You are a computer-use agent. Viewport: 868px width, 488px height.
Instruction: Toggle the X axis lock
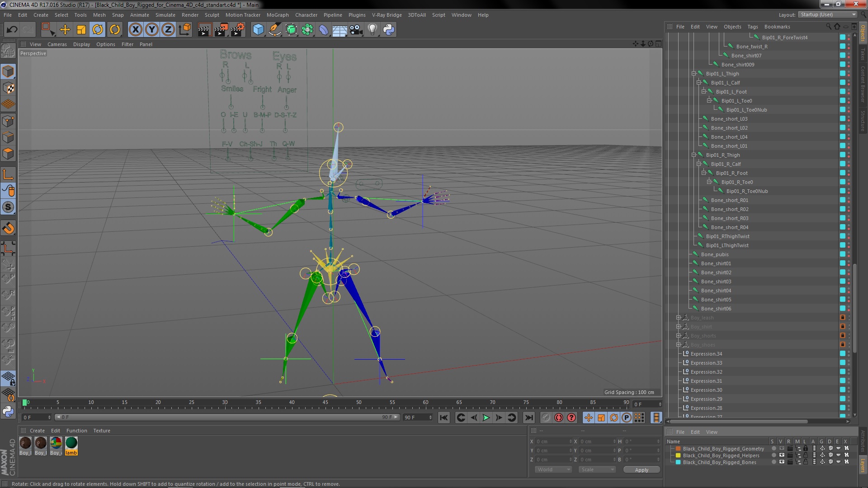point(135,30)
